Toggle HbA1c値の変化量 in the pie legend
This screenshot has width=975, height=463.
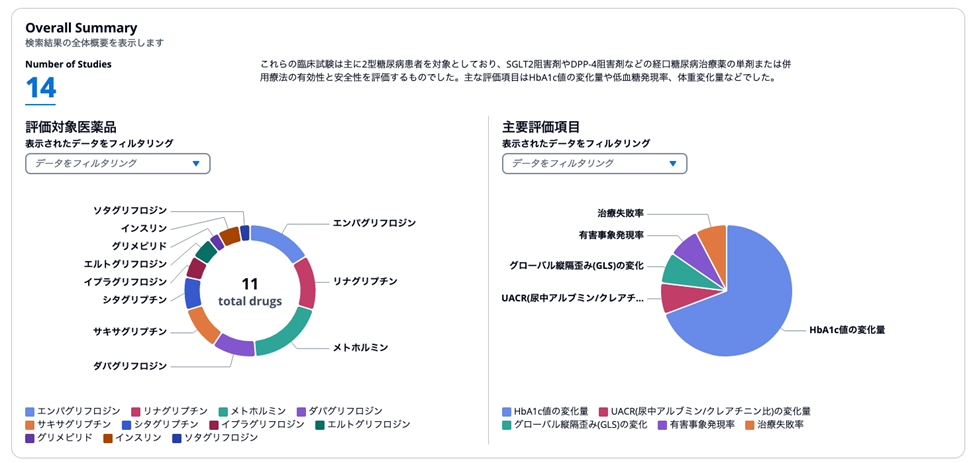543,411
